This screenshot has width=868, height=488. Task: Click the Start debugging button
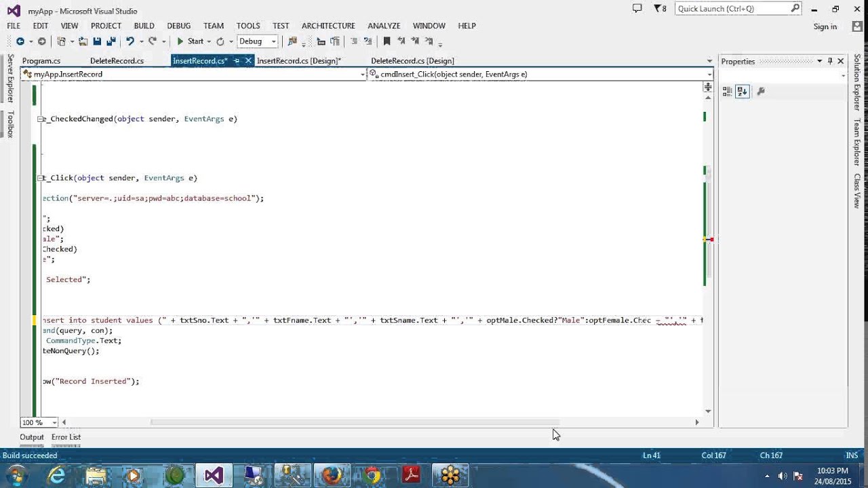[x=190, y=41]
